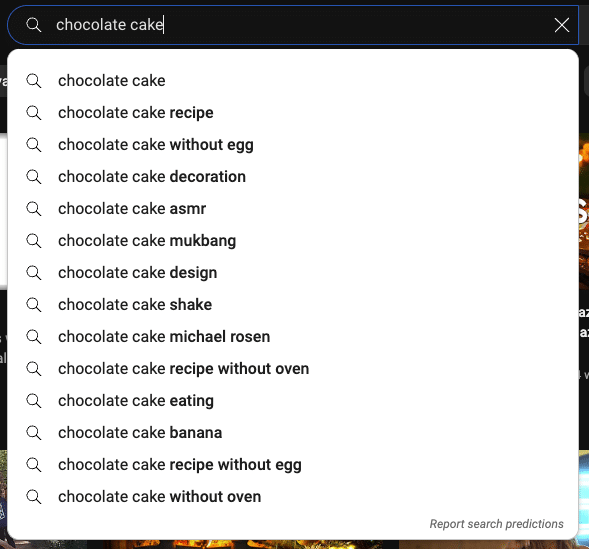This screenshot has width=589, height=549.
Task: Click the search icon beside 'chocolate cake eating'
Action: 33,401
